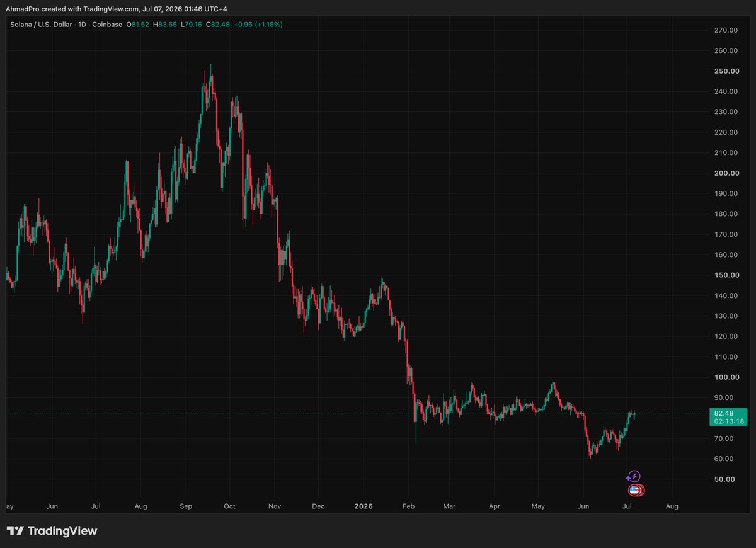Click the +0.96 (+1.18%) change value

[258, 25]
